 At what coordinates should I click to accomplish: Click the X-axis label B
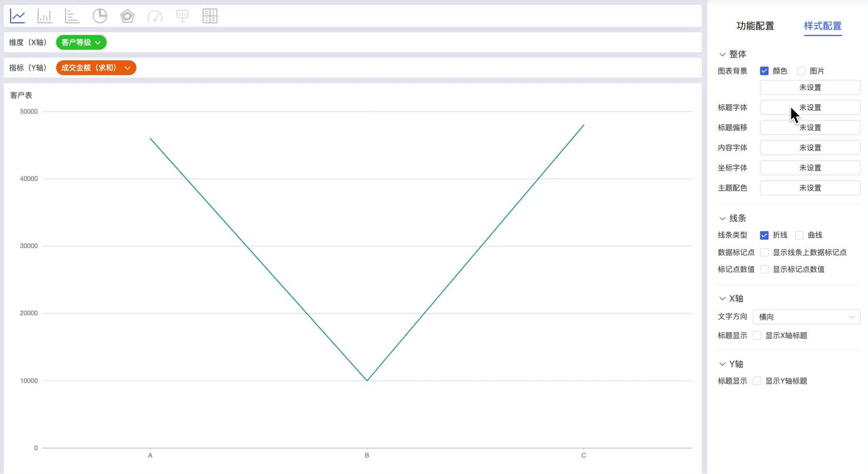[367, 456]
